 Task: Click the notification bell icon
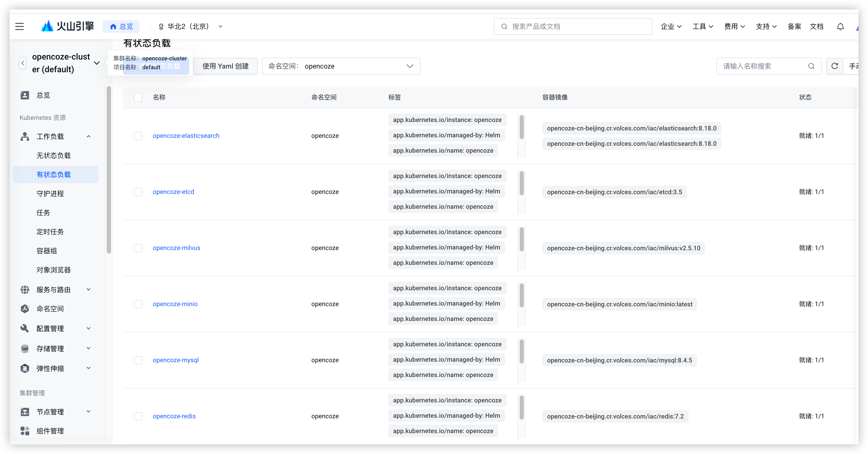840,26
